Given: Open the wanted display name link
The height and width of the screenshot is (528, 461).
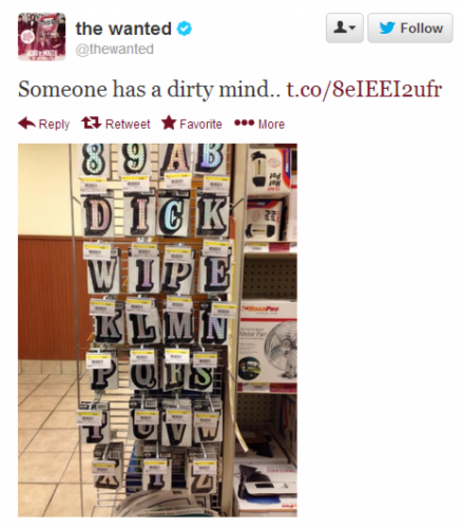Looking at the screenshot, I should coord(124,29).
